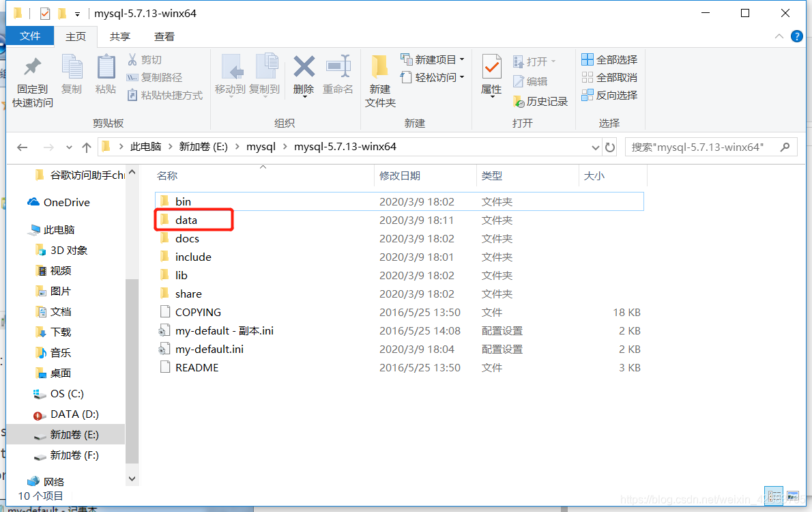The image size is (812, 512).
Task: Click Select all (全部选择) command
Action: (609, 59)
